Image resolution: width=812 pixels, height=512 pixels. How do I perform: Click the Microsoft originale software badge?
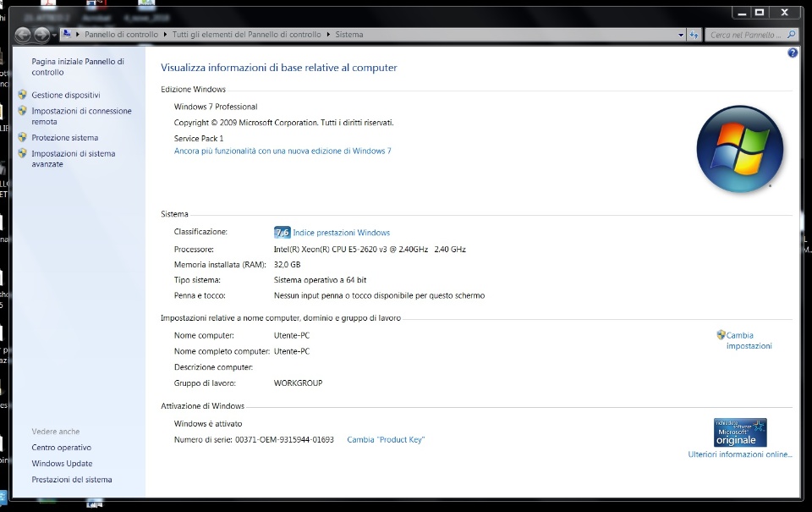click(740, 432)
